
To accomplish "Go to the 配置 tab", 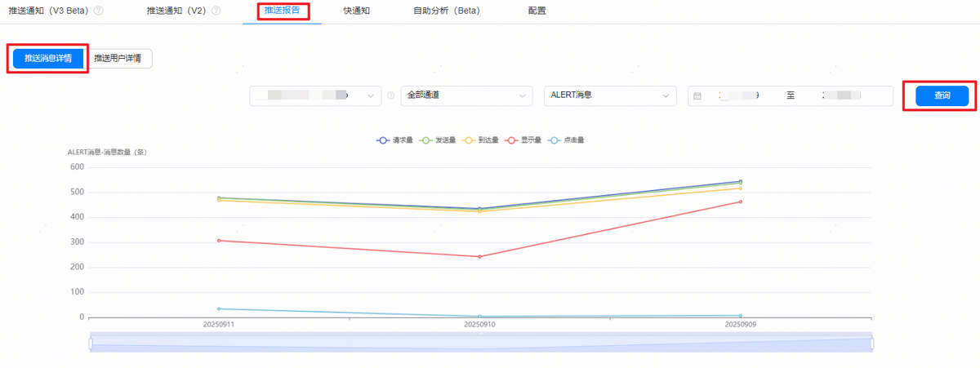I will tap(537, 11).
